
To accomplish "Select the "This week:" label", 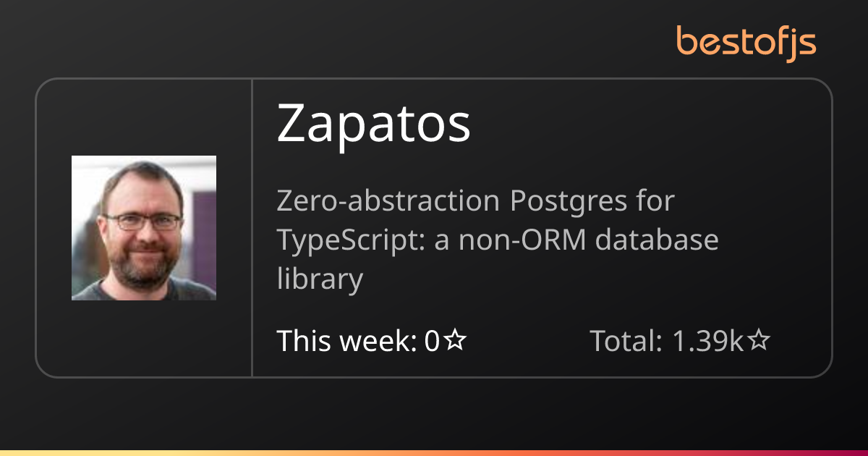I will [x=347, y=341].
